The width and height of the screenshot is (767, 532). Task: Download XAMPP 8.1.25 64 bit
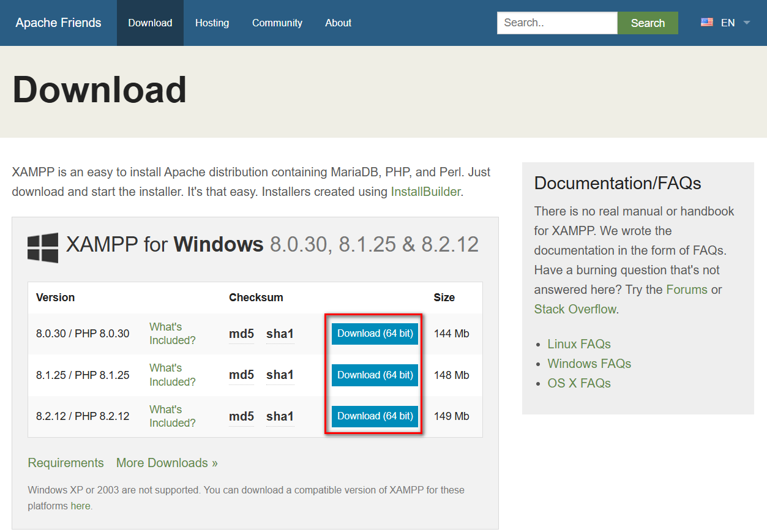coord(375,375)
